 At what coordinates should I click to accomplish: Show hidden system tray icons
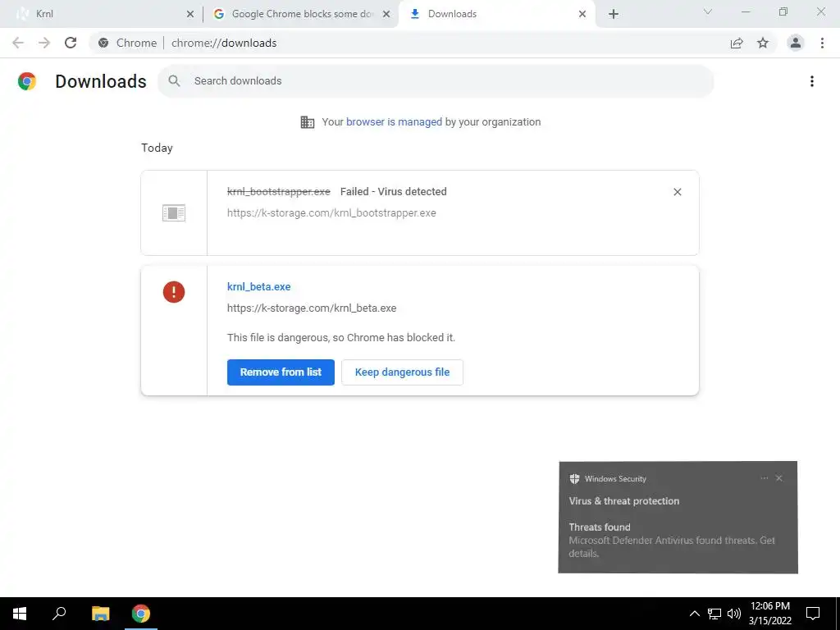pos(694,614)
